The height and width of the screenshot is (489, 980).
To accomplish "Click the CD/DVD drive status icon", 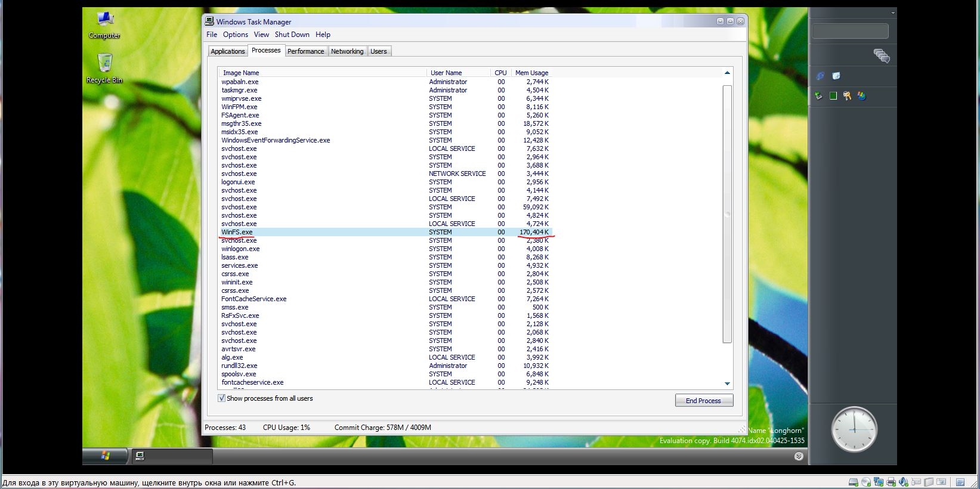I will (866, 482).
